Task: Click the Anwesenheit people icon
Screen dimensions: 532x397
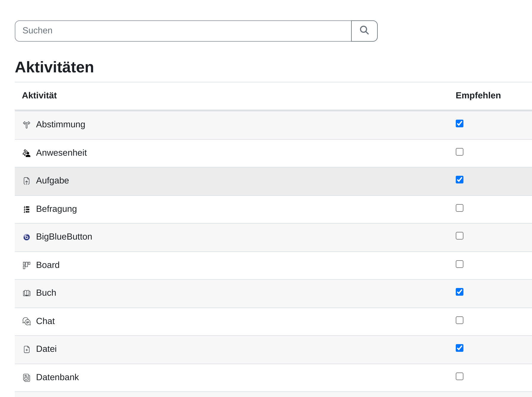Action: click(27, 153)
